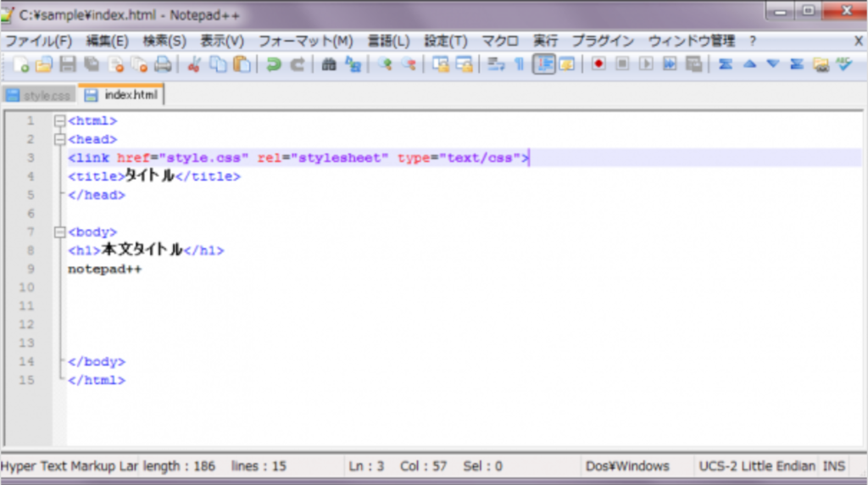Cut selection with the scissors icon

point(194,64)
